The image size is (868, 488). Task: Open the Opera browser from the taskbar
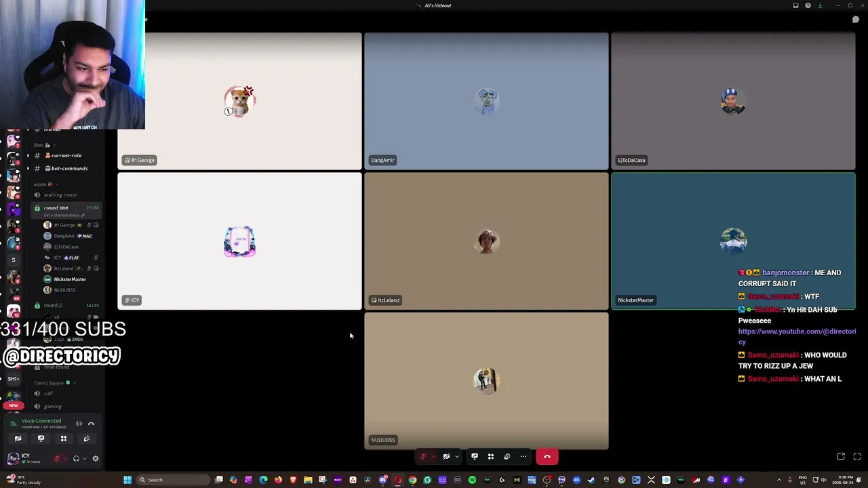click(397, 480)
